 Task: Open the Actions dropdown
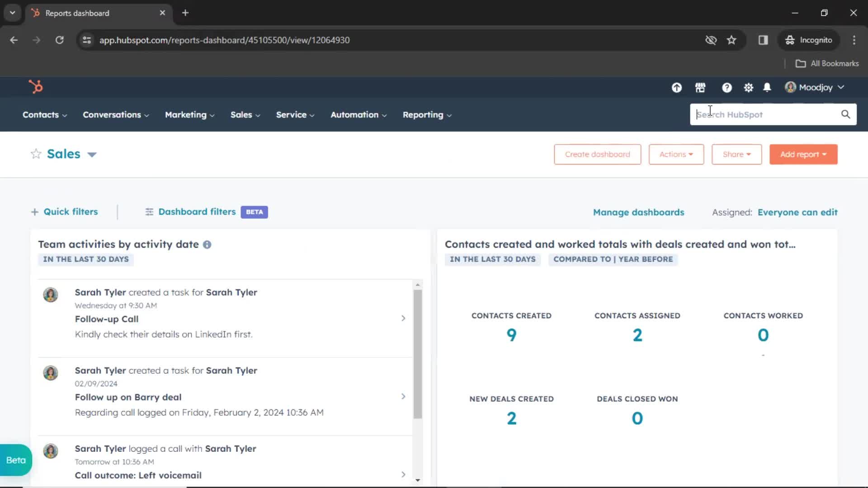coord(676,154)
